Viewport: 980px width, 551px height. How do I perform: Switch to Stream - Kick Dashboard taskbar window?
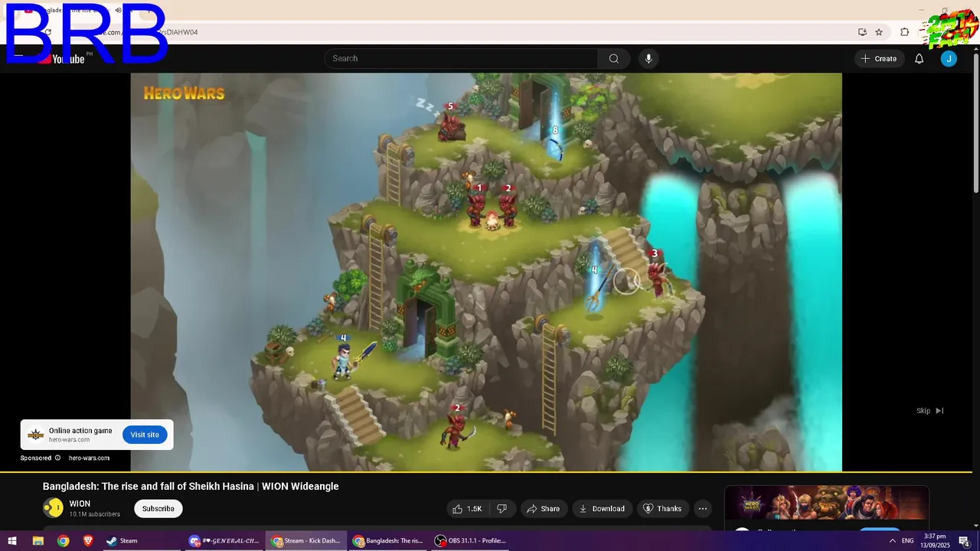tap(306, 541)
